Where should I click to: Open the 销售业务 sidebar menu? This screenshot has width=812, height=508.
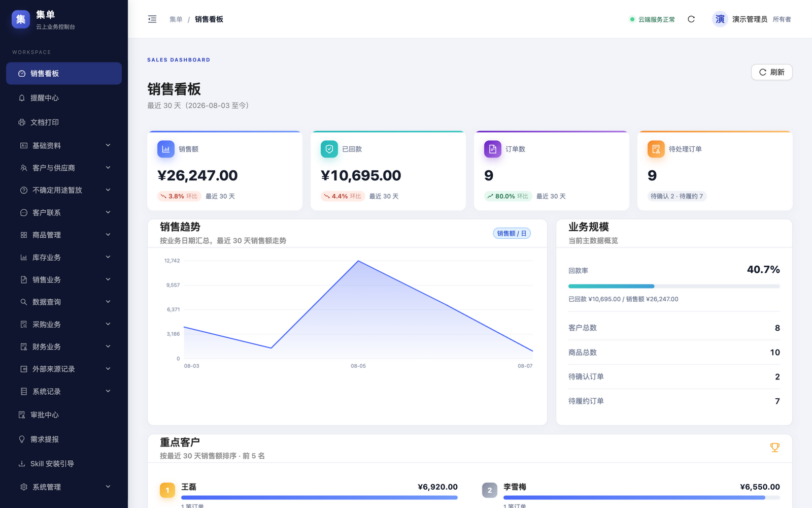click(64, 280)
